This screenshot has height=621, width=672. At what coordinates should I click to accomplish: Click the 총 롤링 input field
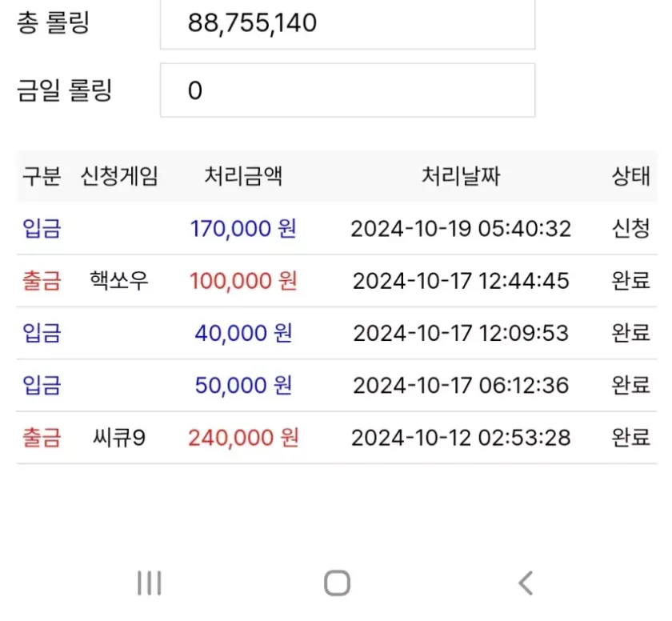tap(347, 23)
